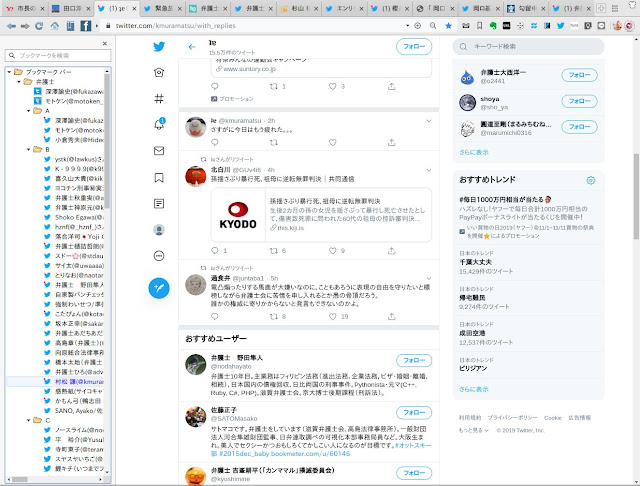
Task: Open the More circle-dots icon
Action: [159, 256]
